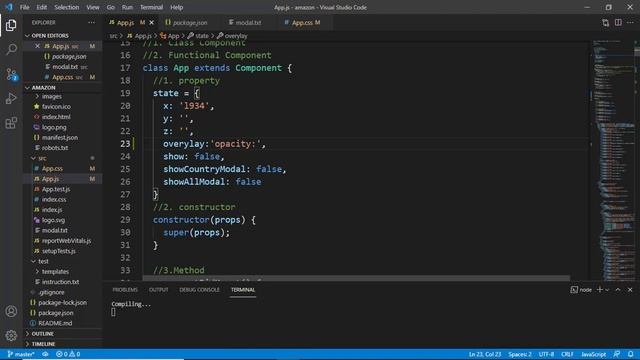Screen dimensions: 640x360
Task: Open the Accounts menu icon
Action: click(11, 311)
